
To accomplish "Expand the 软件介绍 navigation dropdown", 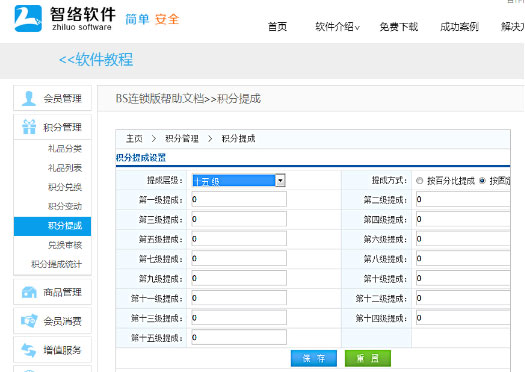I will click(x=338, y=27).
